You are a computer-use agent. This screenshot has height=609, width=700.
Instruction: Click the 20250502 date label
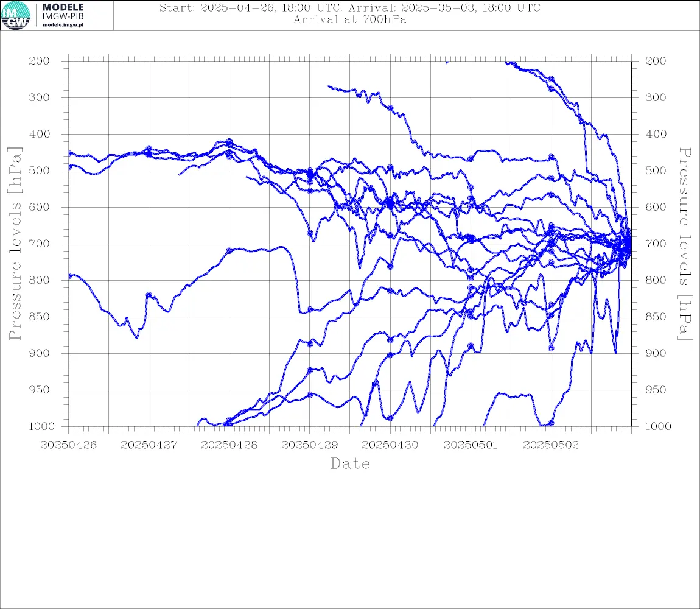point(551,445)
